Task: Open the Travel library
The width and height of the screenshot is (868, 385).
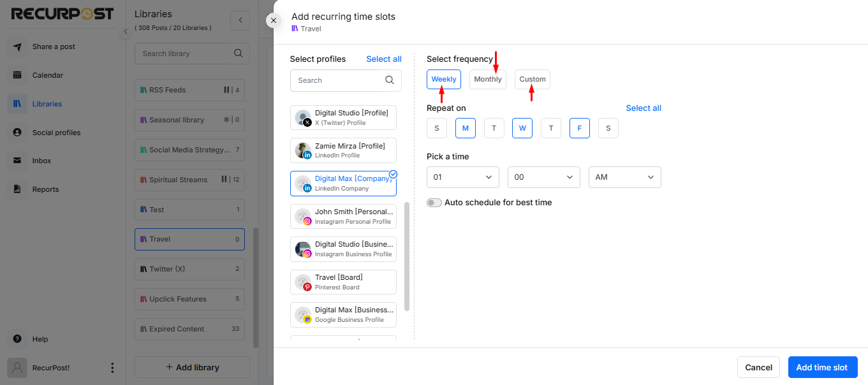Action: point(189,239)
